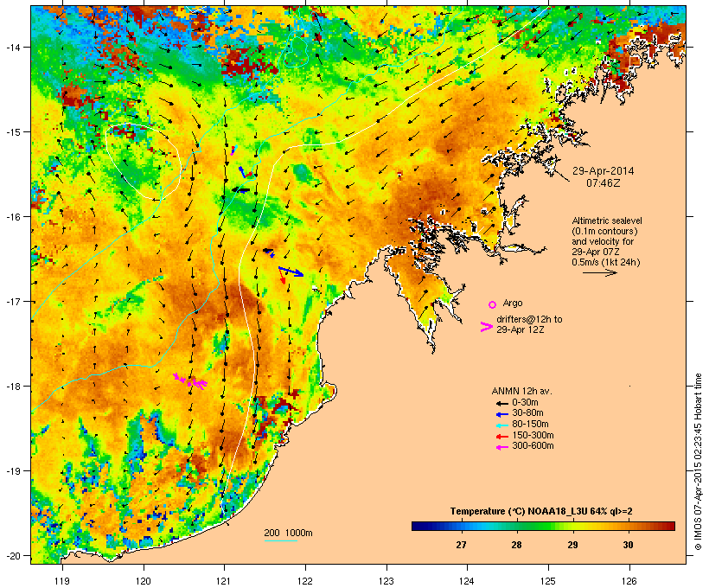Click the temperature colorbar at 27 degrees

click(x=461, y=526)
